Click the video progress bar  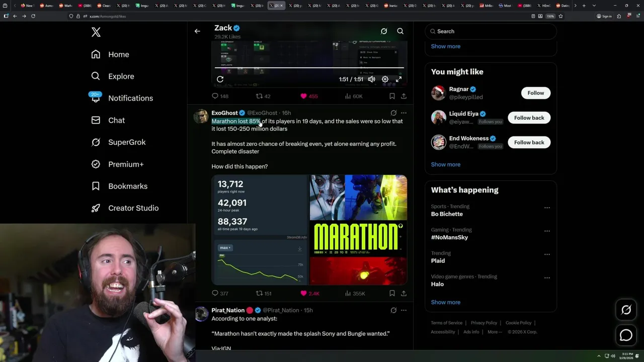[x=309, y=67]
